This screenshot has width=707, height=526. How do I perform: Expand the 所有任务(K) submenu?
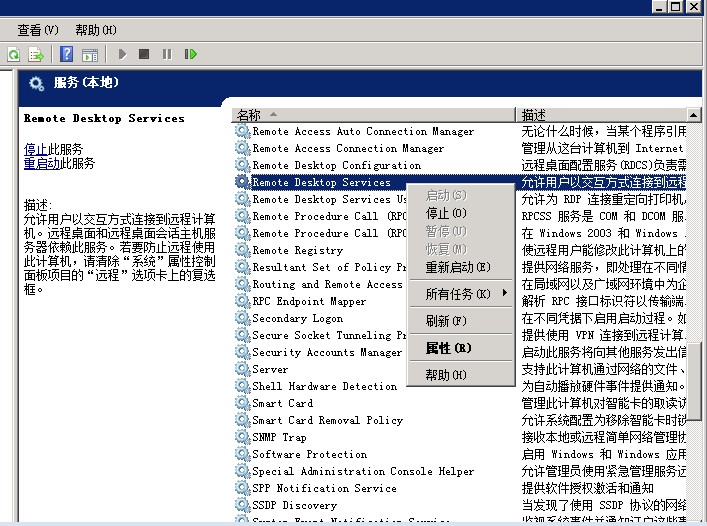pos(460,294)
